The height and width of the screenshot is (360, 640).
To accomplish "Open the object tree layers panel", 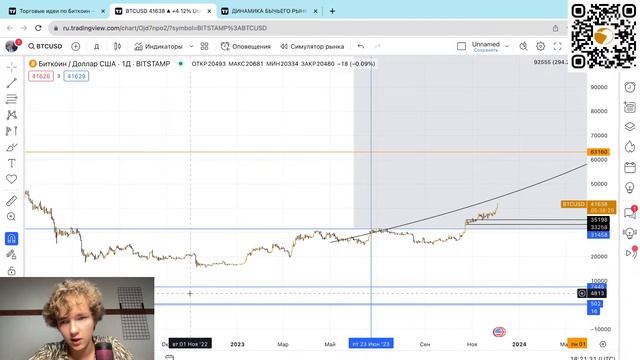I will 630,127.
